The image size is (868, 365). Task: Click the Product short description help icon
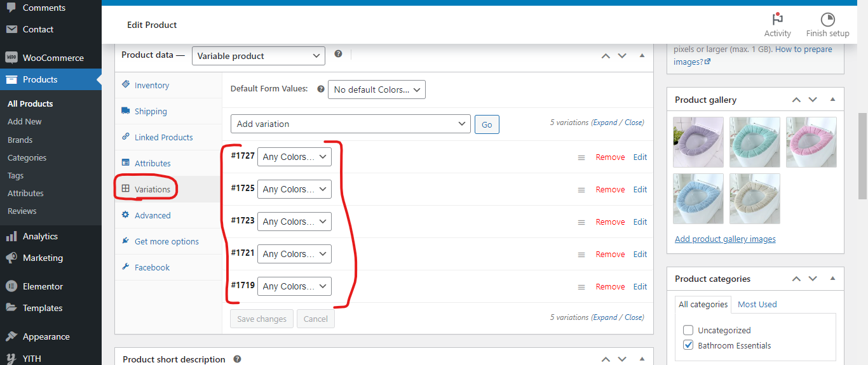coord(237,359)
